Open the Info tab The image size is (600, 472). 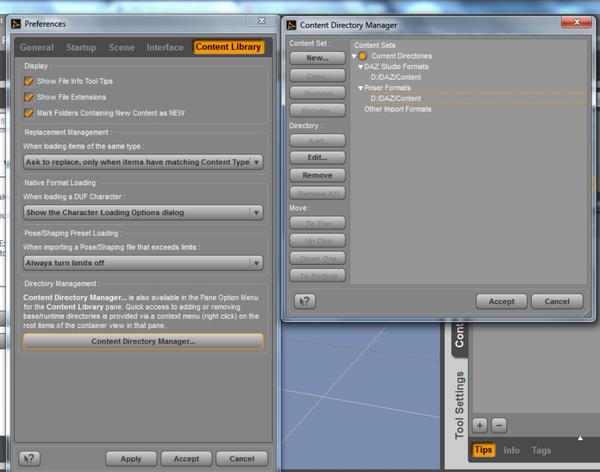point(511,450)
